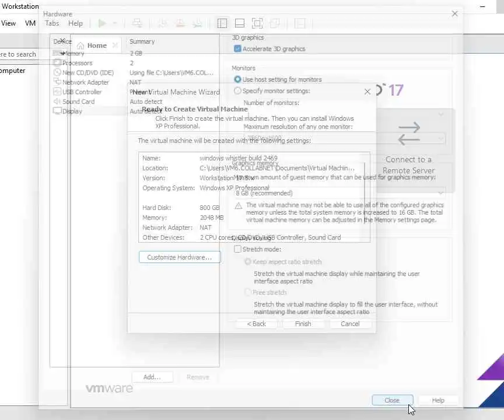The height and width of the screenshot is (420, 504).
Task: Minimize the Workstation main window
Action: pos(482,6)
